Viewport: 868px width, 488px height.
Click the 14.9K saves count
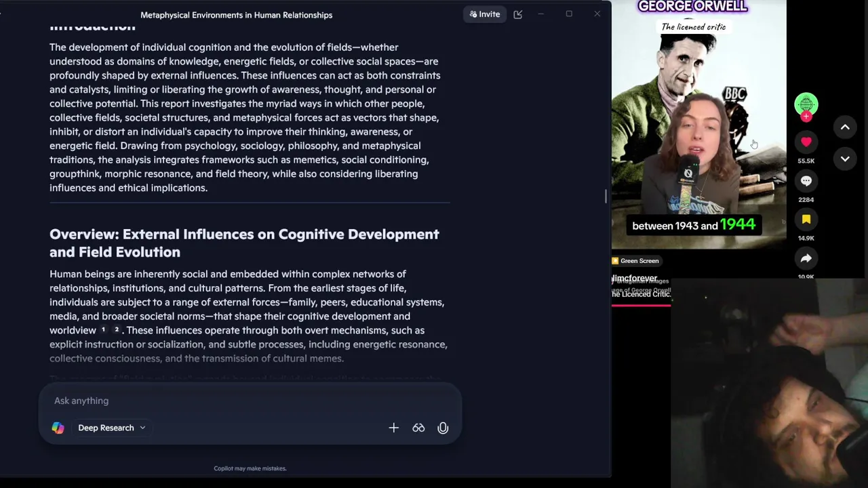[806, 239]
